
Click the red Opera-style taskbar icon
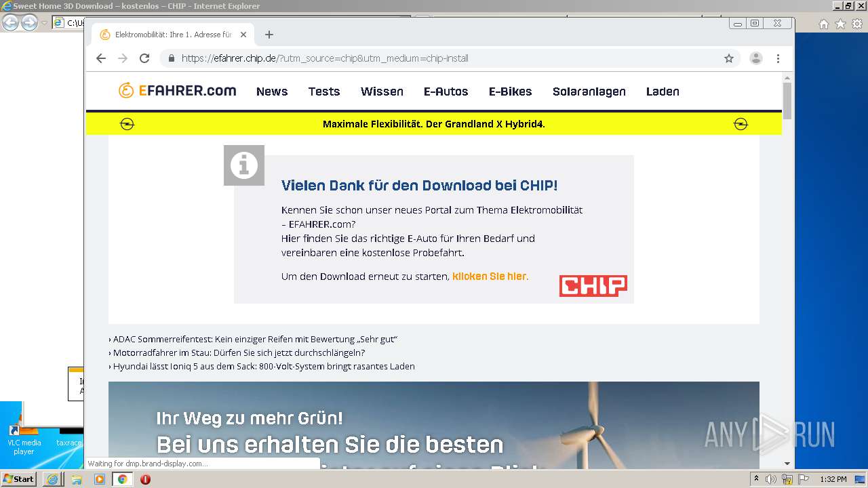coord(145,479)
